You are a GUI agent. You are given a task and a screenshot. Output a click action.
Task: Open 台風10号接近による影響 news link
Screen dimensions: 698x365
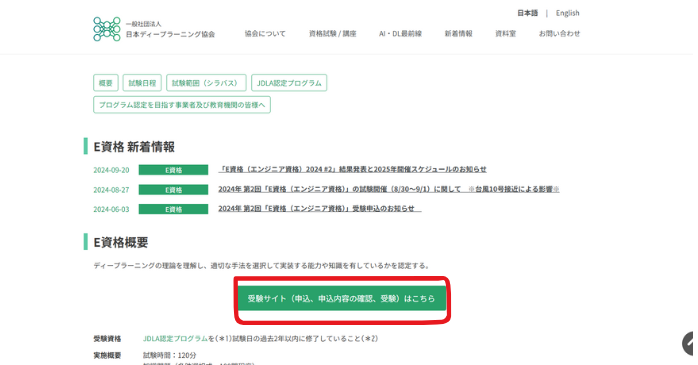pos(389,189)
